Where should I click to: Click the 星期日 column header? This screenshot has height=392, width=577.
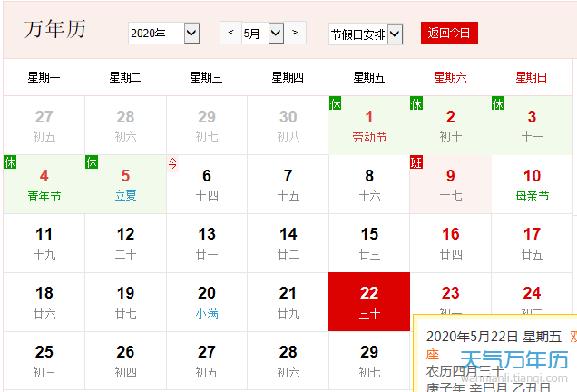point(532,77)
